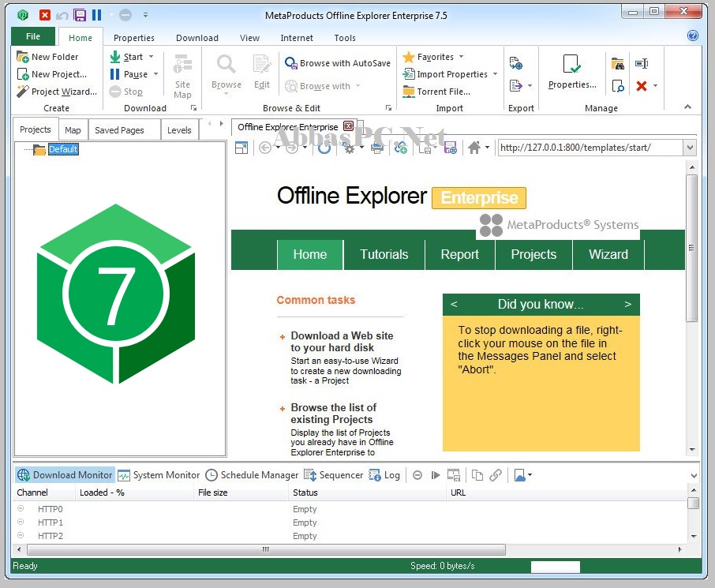
Task: Open the Log tab
Action: point(384,475)
